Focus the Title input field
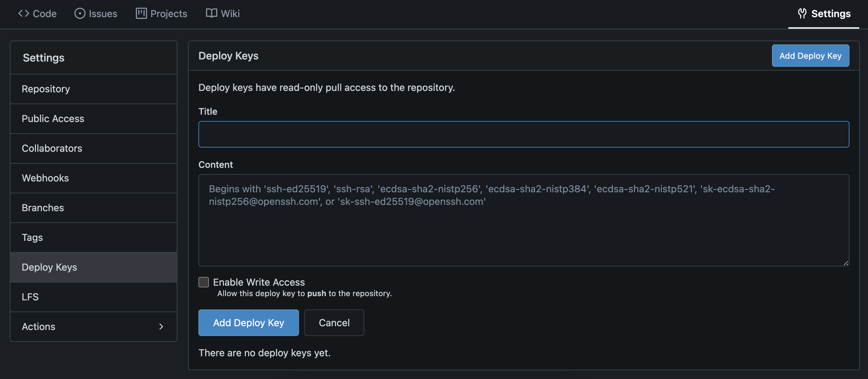Image resolution: width=868 pixels, height=379 pixels. pos(524,134)
